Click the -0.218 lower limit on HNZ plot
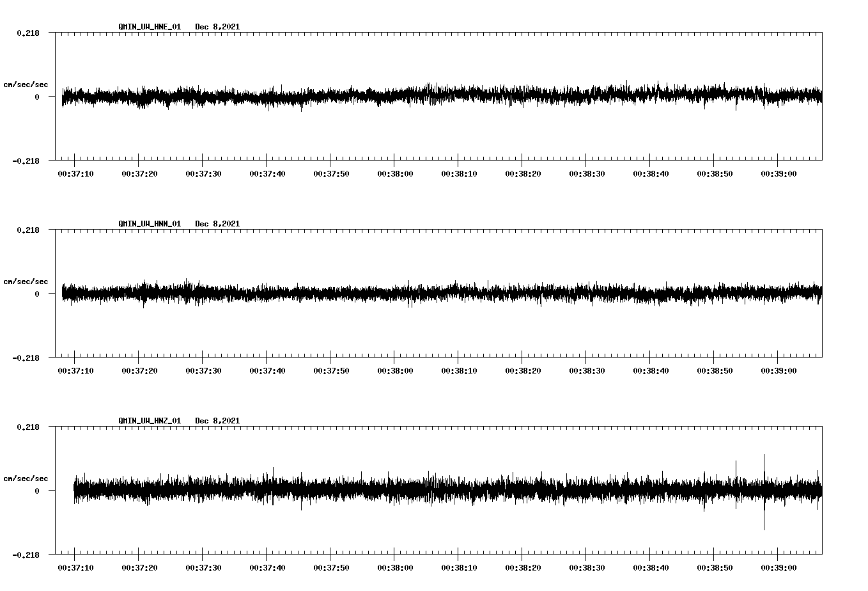 (x=26, y=555)
